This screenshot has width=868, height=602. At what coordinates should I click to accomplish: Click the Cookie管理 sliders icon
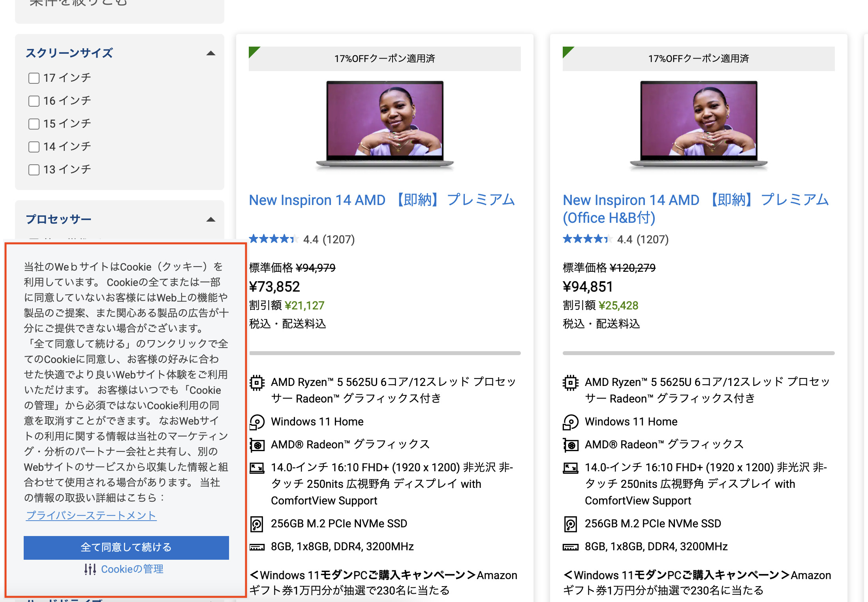coord(90,569)
